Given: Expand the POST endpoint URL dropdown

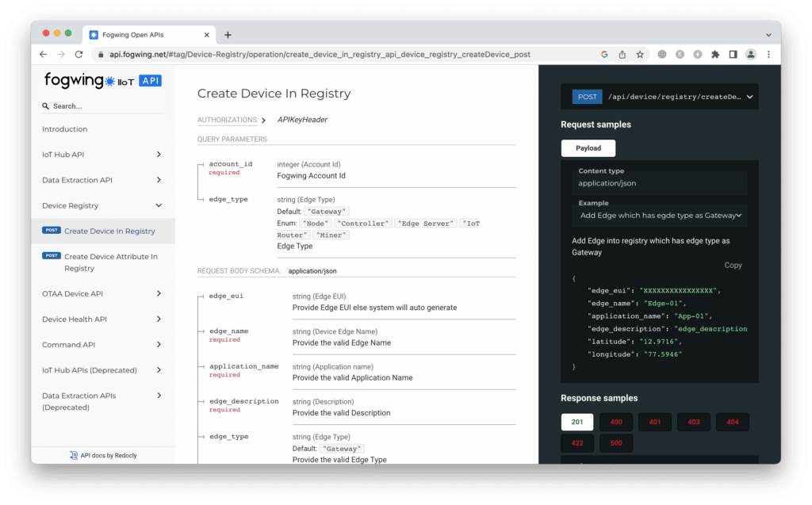Looking at the screenshot, I should click(660, 97).
